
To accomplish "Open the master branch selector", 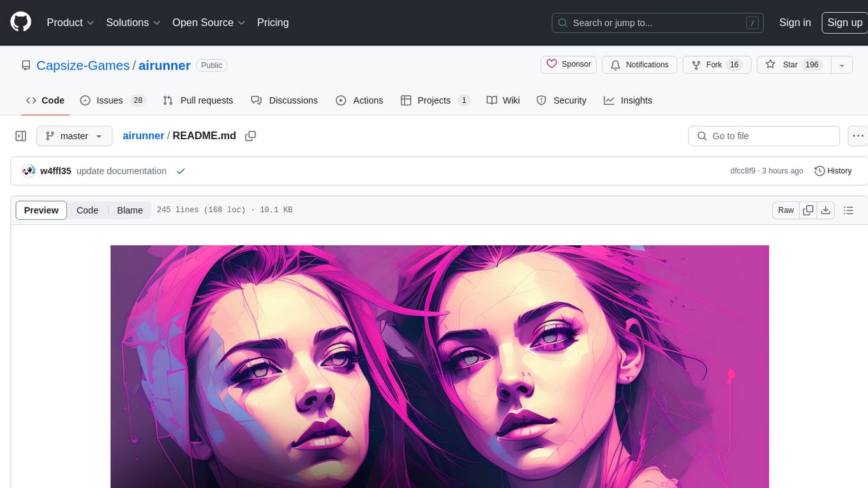I will click(74, 136).
